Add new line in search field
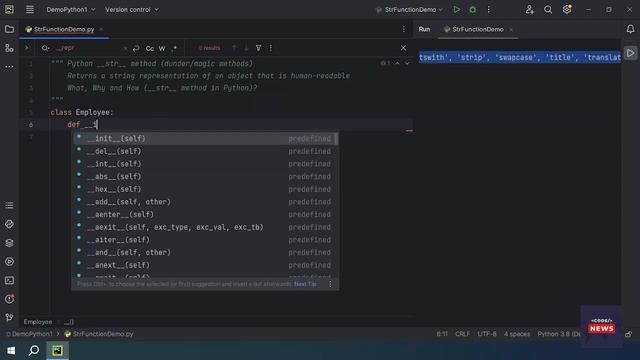Screen dimensions: 640x360 136,48
